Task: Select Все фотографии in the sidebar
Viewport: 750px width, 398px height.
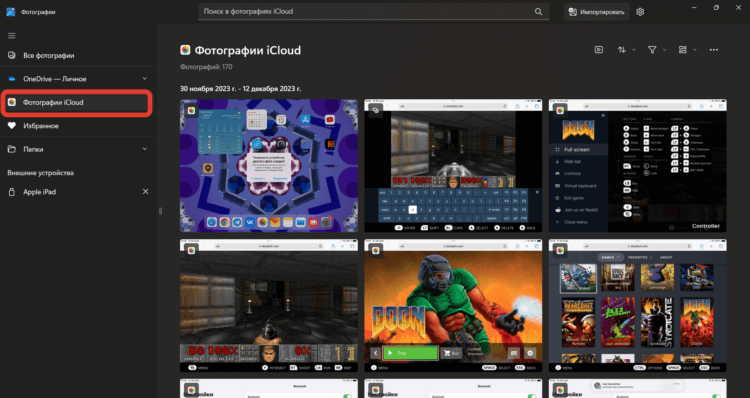Action: coord(77,55)
